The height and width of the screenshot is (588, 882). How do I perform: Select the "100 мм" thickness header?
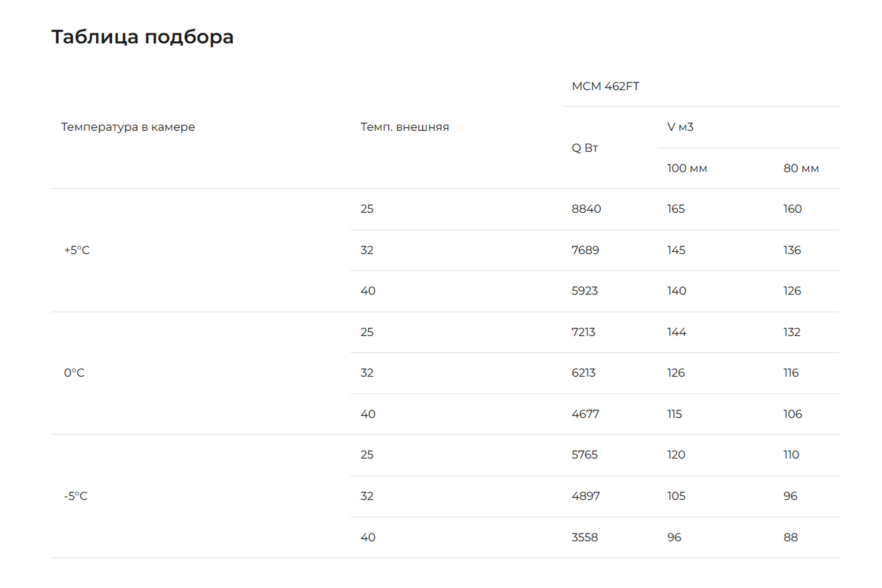pos(687,169)
